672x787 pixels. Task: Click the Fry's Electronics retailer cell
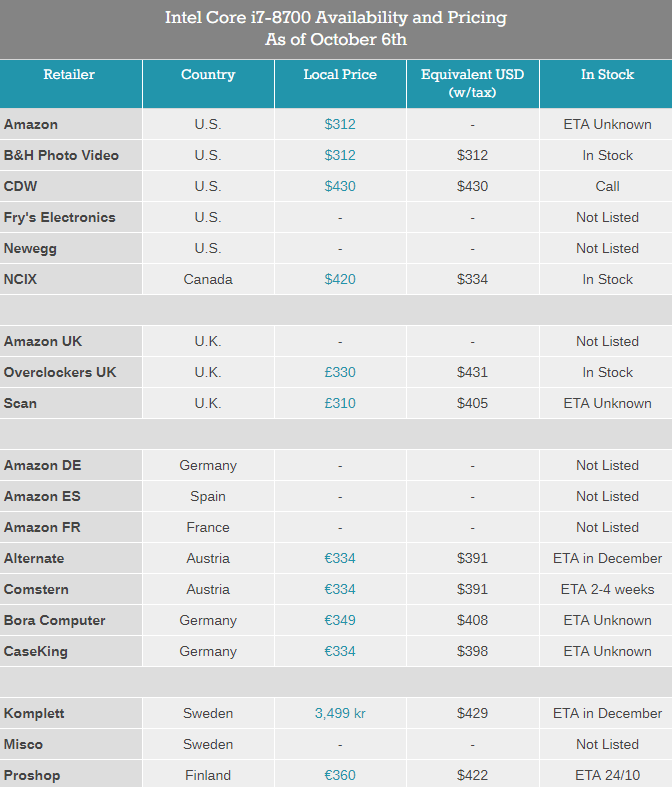[71, 217]
